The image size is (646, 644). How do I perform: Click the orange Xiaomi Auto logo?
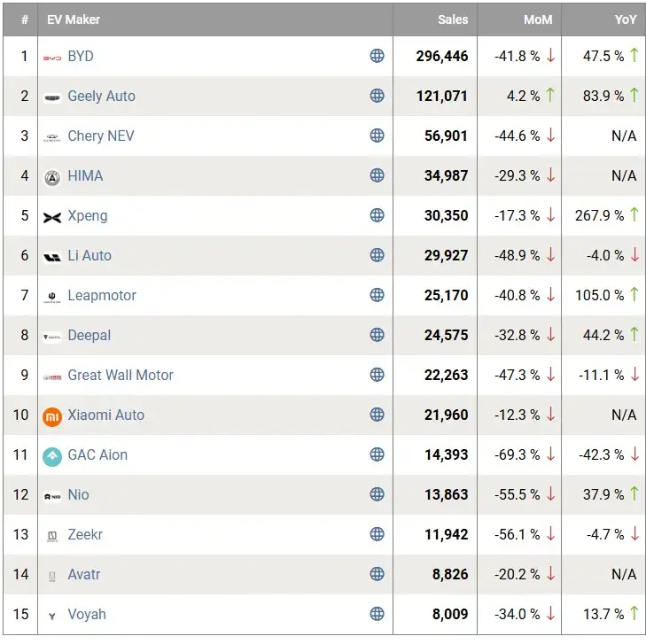tap(52, 415)
